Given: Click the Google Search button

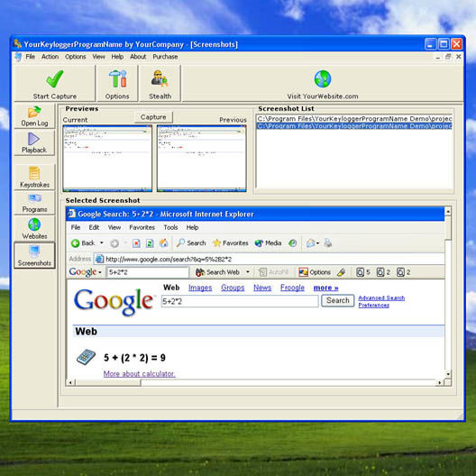Looking at the screenshot, I should [337, 300].
